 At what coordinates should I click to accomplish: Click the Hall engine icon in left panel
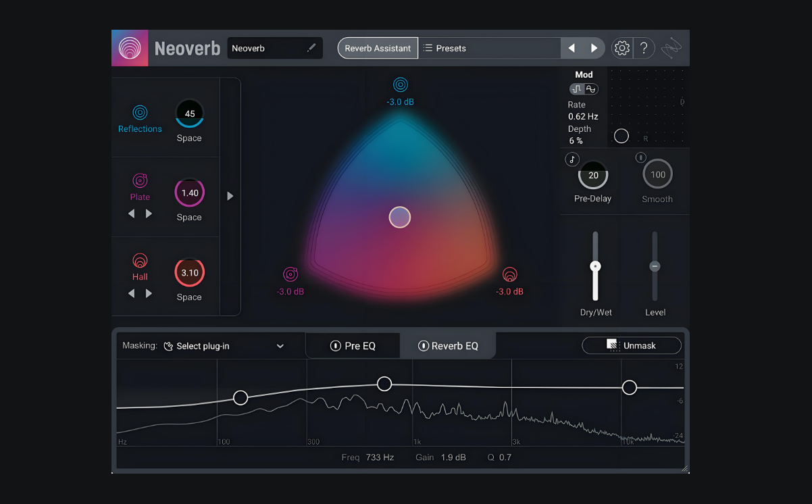coord(140,261)
